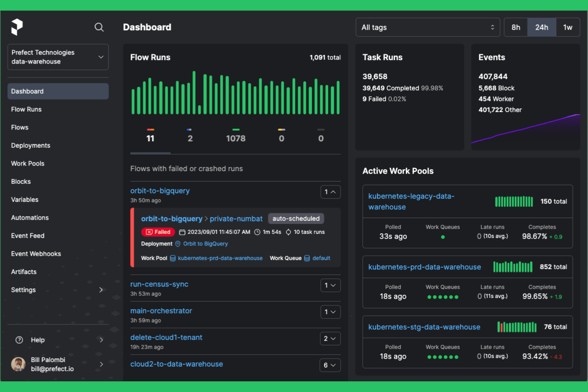The height and width of the screenshot is (392, 588).
Task: Switch the time range to 8h
Action: 515,27
